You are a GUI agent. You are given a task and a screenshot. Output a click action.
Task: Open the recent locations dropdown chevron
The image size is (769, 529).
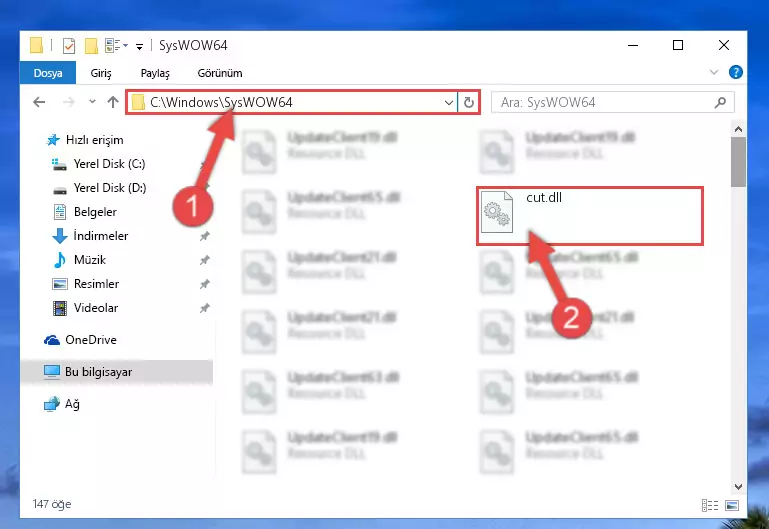point(92,102)
